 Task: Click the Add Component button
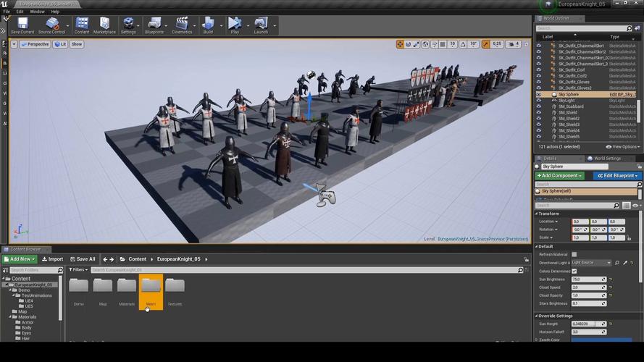[x=559, y=176]
